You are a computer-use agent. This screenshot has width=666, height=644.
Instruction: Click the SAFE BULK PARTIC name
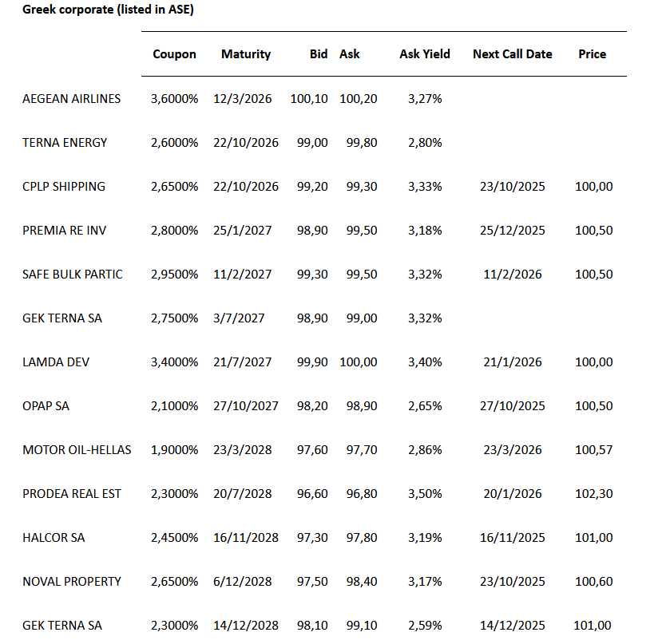coord(73,275)
